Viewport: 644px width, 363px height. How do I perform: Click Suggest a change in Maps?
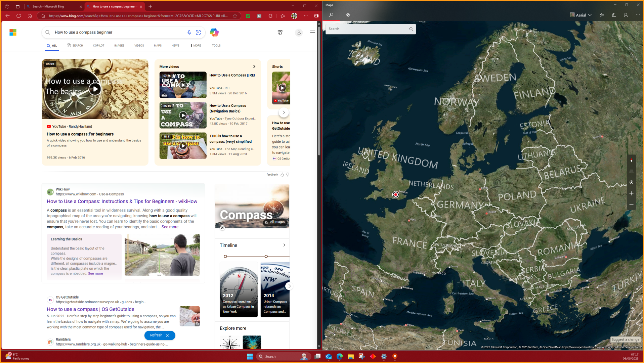[x=625, y=339]
